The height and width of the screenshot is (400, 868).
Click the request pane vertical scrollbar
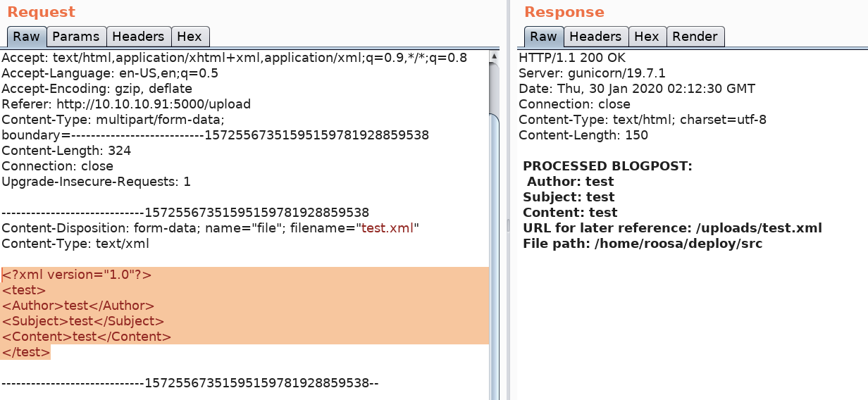tap(495, 211)
